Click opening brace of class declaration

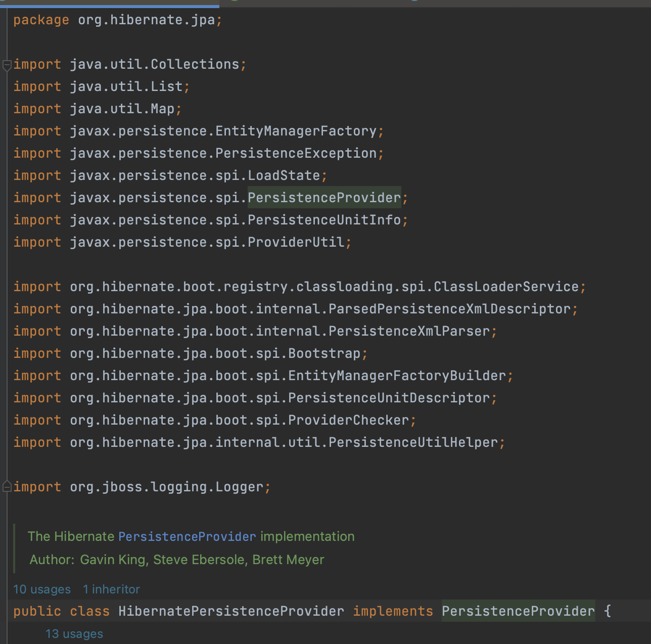(608, 611)
